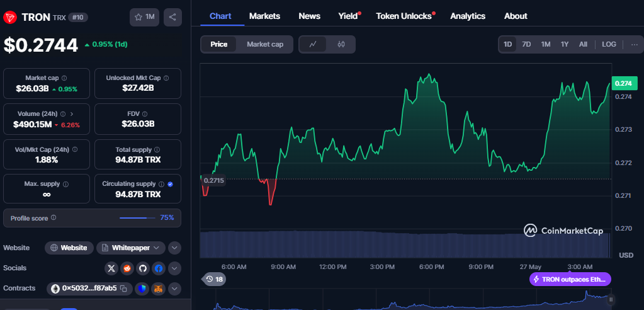Open the Reddit social icon
644x310 pixels.
click(127, 269)
